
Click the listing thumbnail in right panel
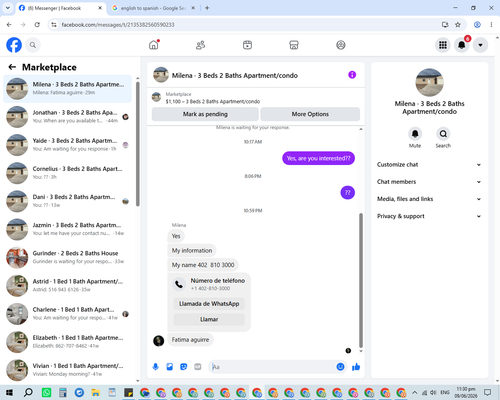429,82
